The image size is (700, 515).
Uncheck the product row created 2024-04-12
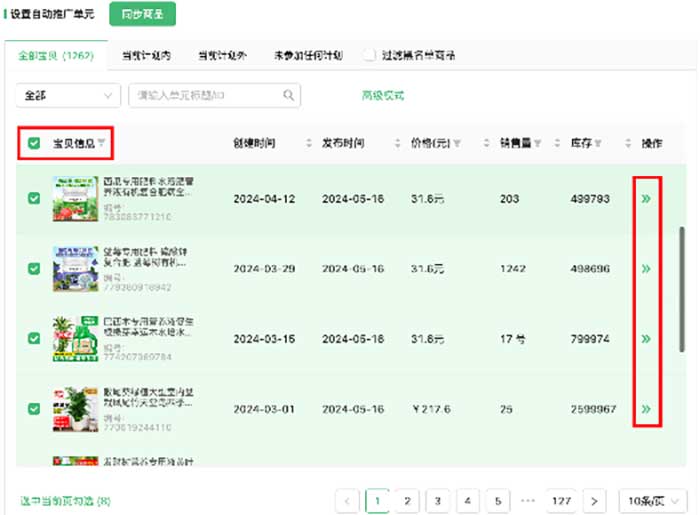(x=34, y=198)
